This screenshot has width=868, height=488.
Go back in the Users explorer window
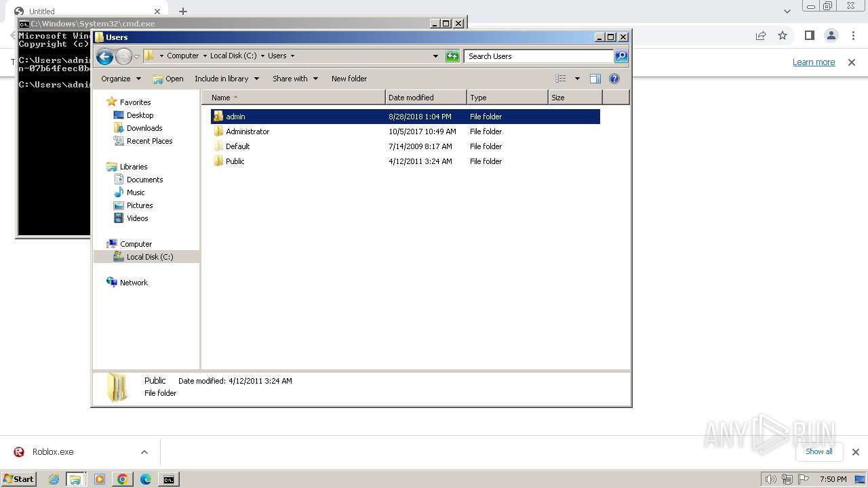[x=104, y=56]
